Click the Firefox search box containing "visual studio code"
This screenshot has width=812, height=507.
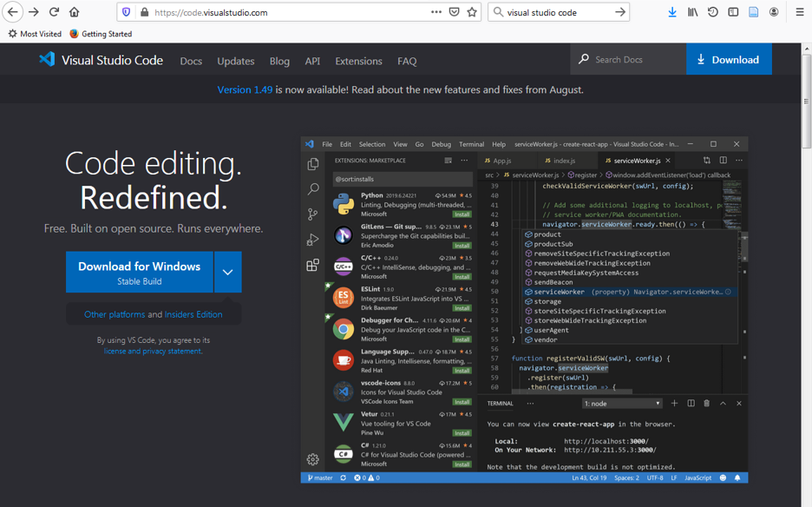(557, 12)
